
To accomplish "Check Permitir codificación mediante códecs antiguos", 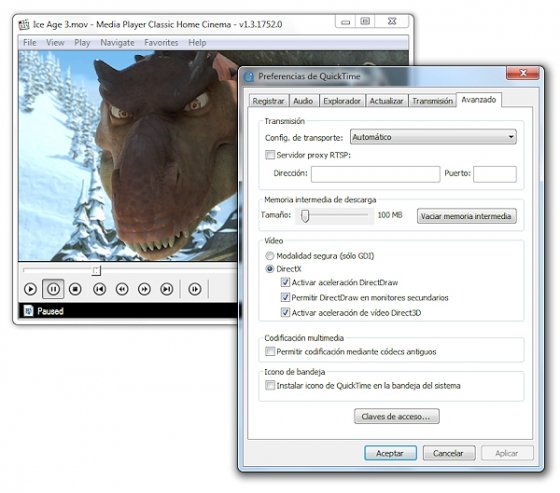I will click(x=270, y=352).
